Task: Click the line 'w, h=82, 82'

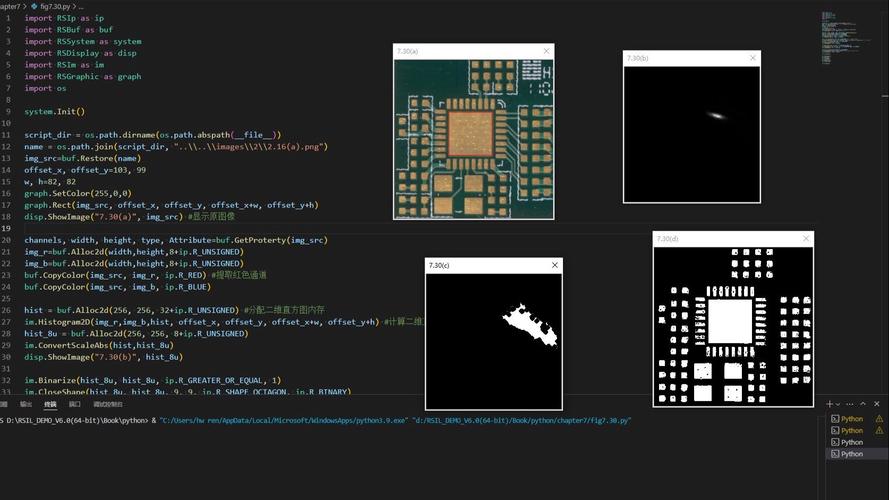Action: pyautogui.click(x=50, y=181)
